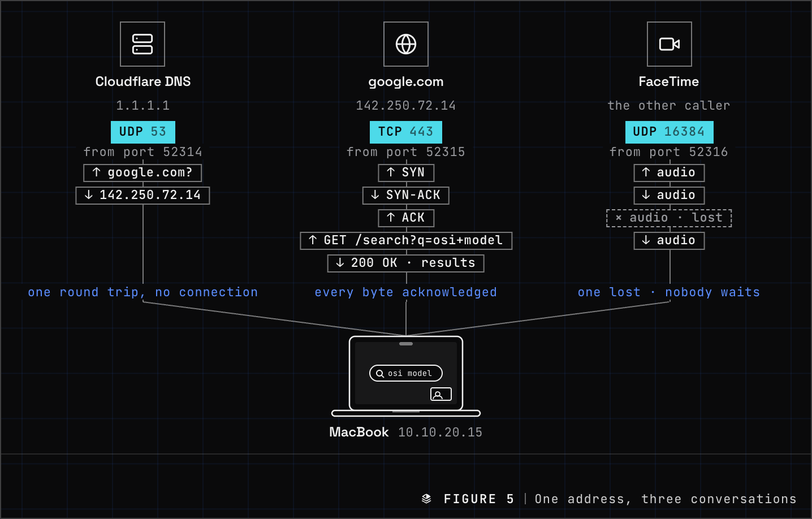Viewport: 812px width, 519px height.
Task: Click the '10.10.20.15' address
Action: tap(440, 432)
